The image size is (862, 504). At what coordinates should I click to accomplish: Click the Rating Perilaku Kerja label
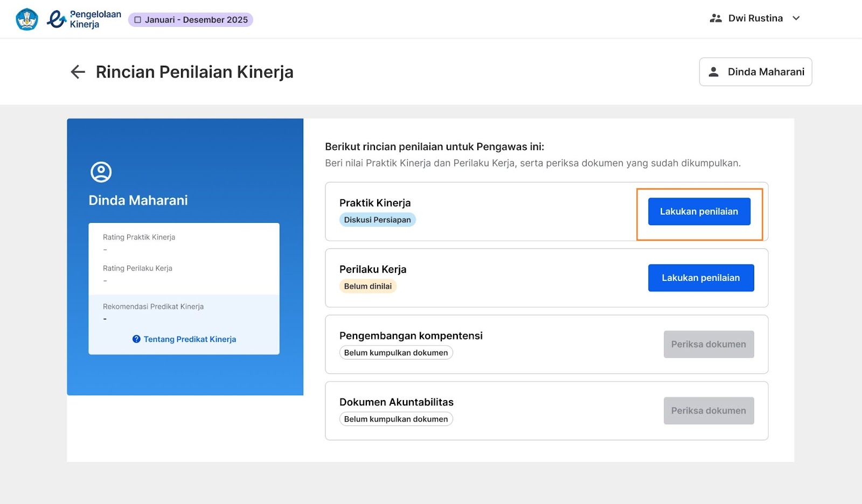coord(137,268)
